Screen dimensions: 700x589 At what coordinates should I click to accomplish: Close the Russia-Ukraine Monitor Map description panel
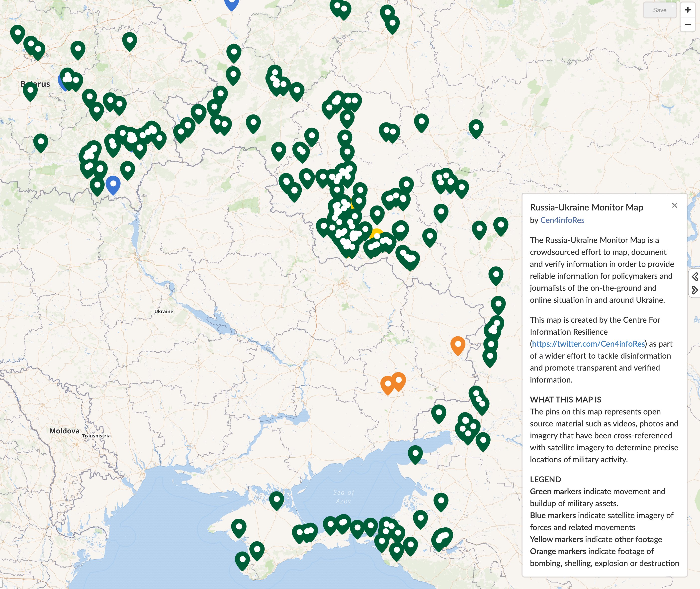tap(675, 205)
